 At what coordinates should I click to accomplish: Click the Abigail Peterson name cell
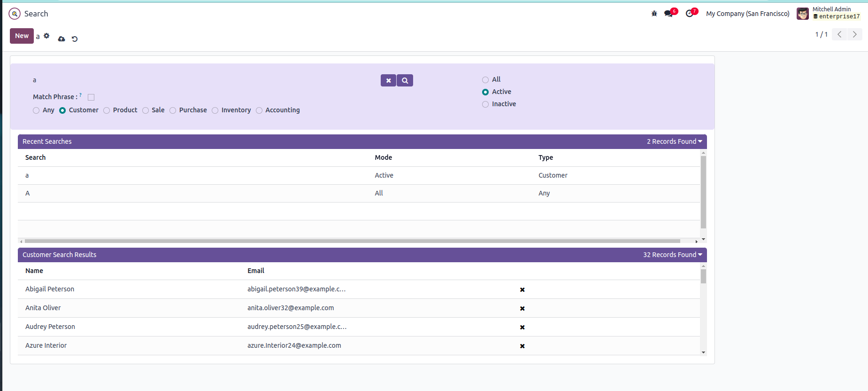tap(50, 289)
